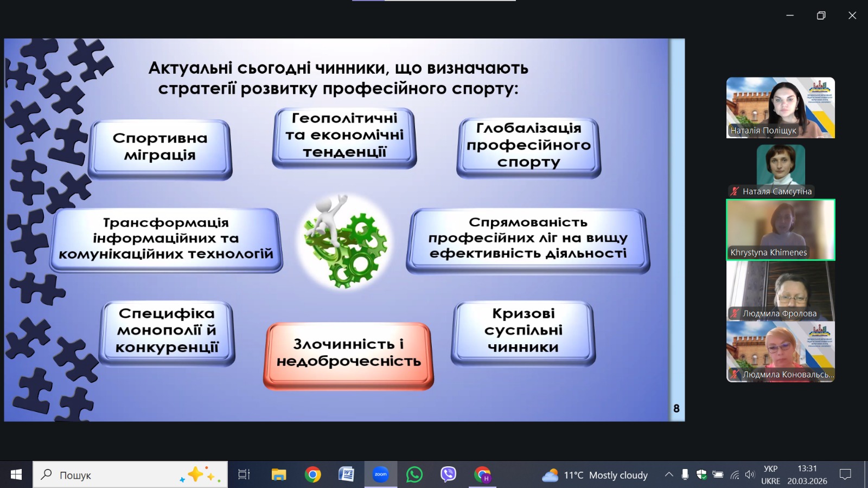Open the notification center icon
This screenshot has height=488, width=868.
click(x=845, y=474)
